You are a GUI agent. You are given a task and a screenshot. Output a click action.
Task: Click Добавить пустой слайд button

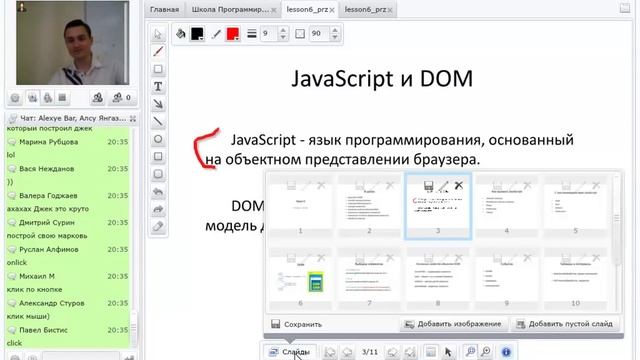click(x=565, y=324)
